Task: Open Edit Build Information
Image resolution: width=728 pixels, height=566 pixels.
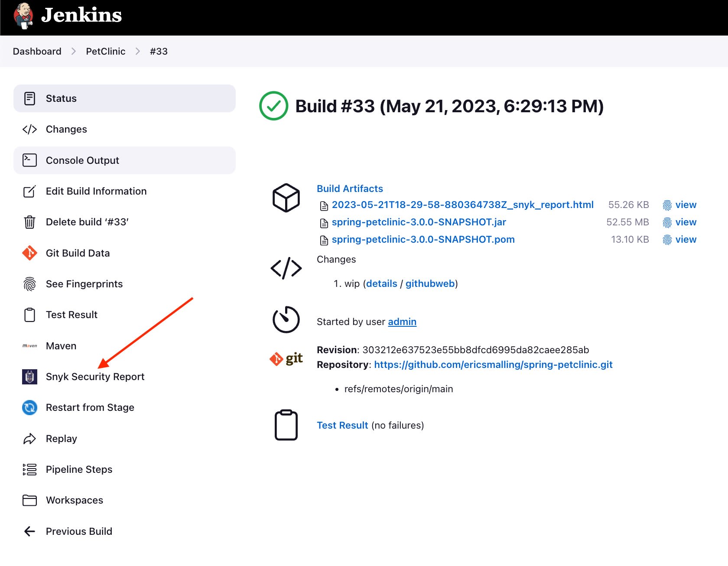Action: click(124, 191)
